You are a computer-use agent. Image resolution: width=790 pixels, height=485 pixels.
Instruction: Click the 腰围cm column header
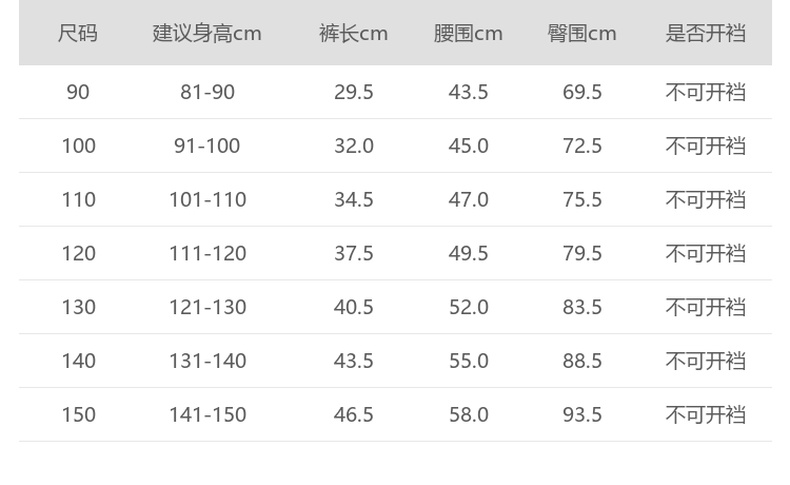point(468,33)
